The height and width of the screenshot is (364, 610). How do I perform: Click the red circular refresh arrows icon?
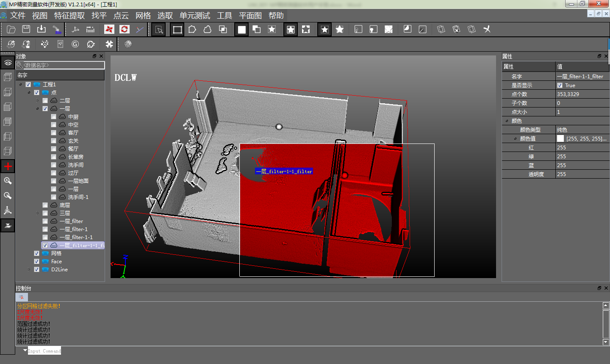[124, 29]
